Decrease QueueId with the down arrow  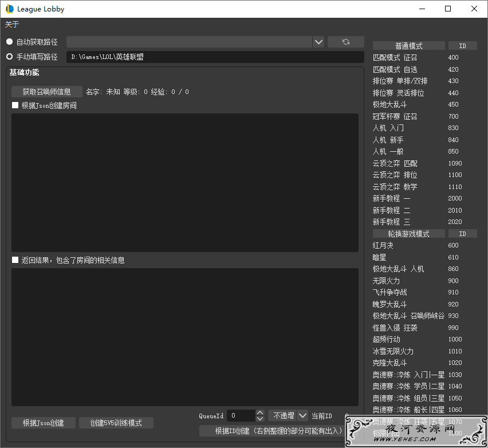260,419
